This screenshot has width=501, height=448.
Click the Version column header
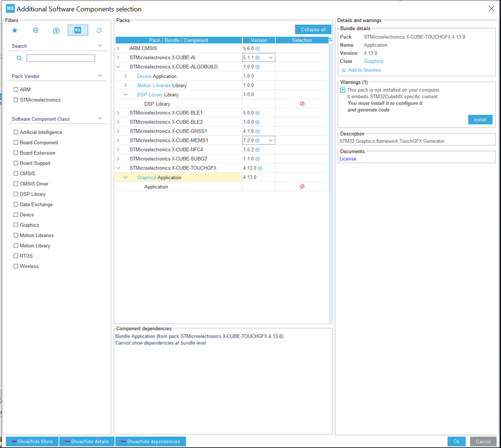tap(259, 40)
